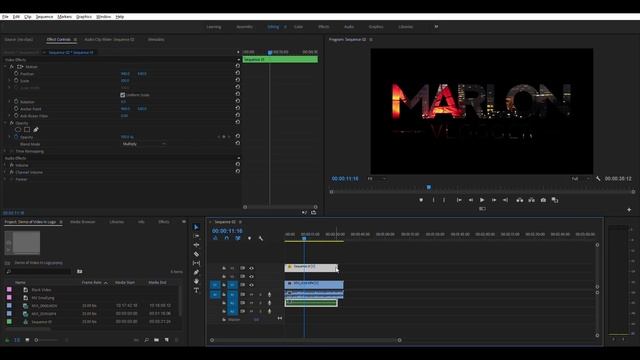Switch to the Audio Clip Mixer tab

(109, 40)
